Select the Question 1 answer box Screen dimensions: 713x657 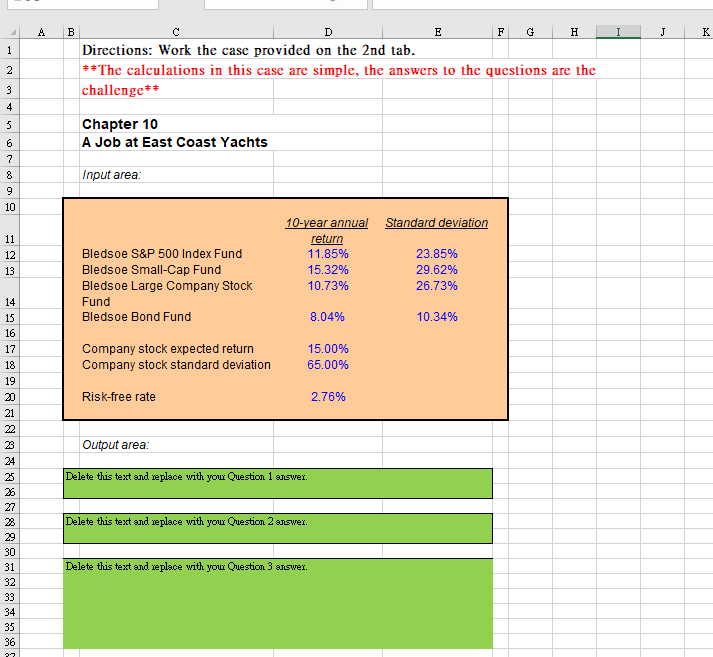point(278,483)
